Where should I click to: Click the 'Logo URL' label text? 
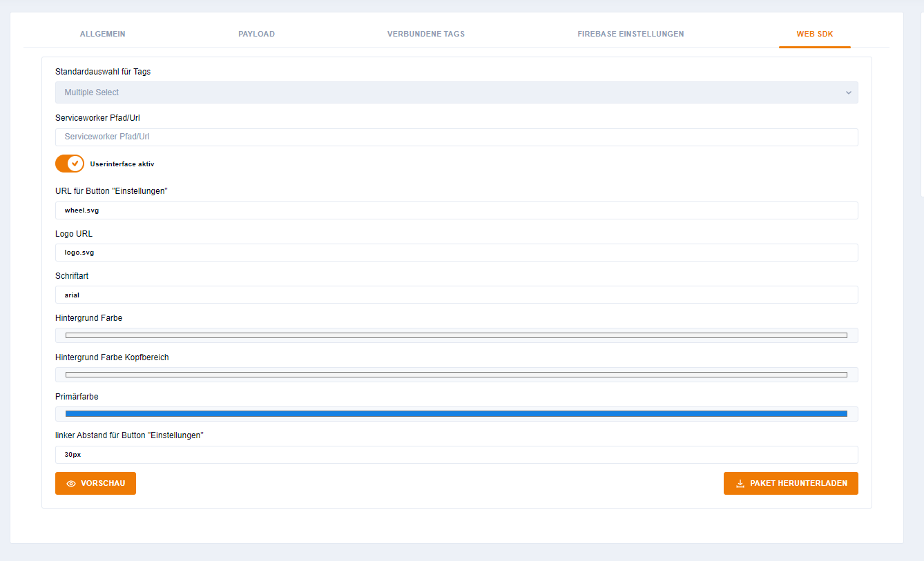pyautogui.click(x=74, y=234)
